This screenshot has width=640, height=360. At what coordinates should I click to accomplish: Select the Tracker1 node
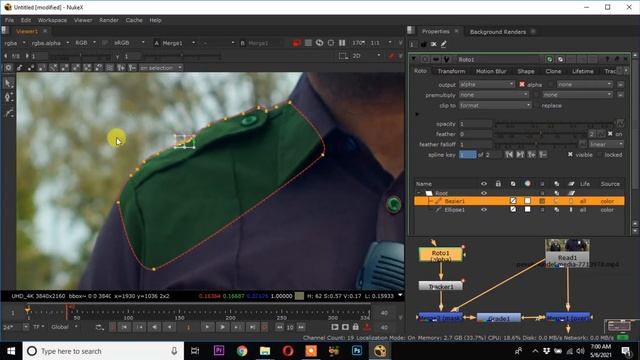click(x=441, y=286)
